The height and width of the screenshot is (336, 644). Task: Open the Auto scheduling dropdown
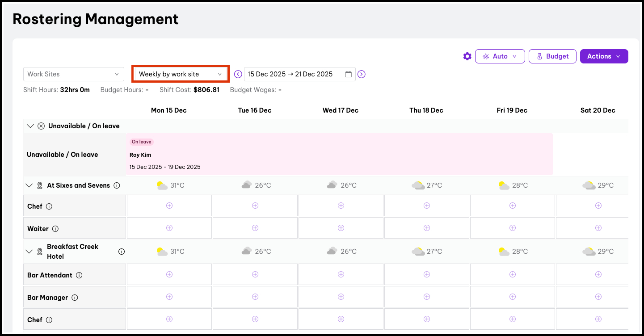click(499, 56)
